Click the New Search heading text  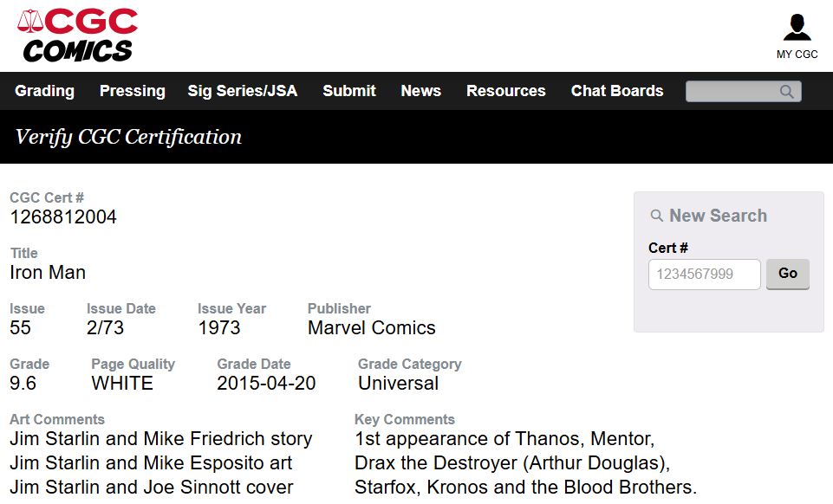(718, 216)
